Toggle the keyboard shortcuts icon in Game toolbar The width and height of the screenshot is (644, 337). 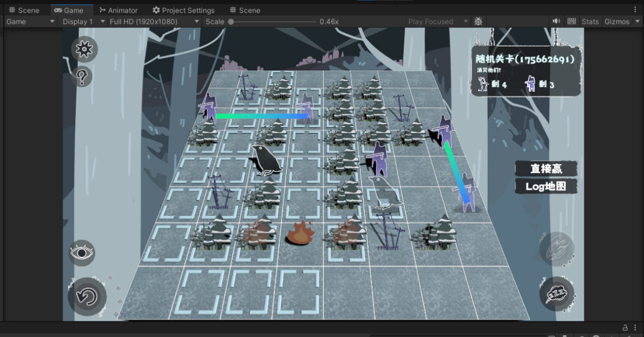pyautogui.click(x=572, y=21)
